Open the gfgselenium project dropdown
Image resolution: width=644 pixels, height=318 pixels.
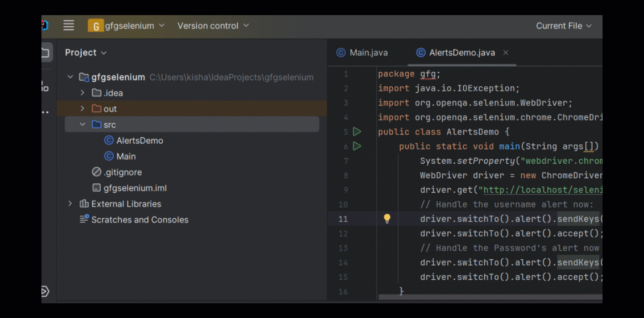pyautogui.click(x=126, y=26)
